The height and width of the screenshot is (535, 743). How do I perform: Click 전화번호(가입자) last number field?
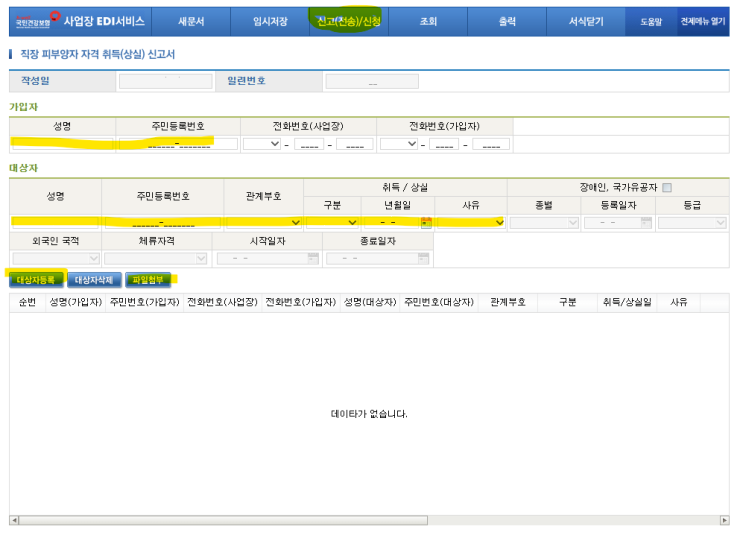[x=491, y=144]
